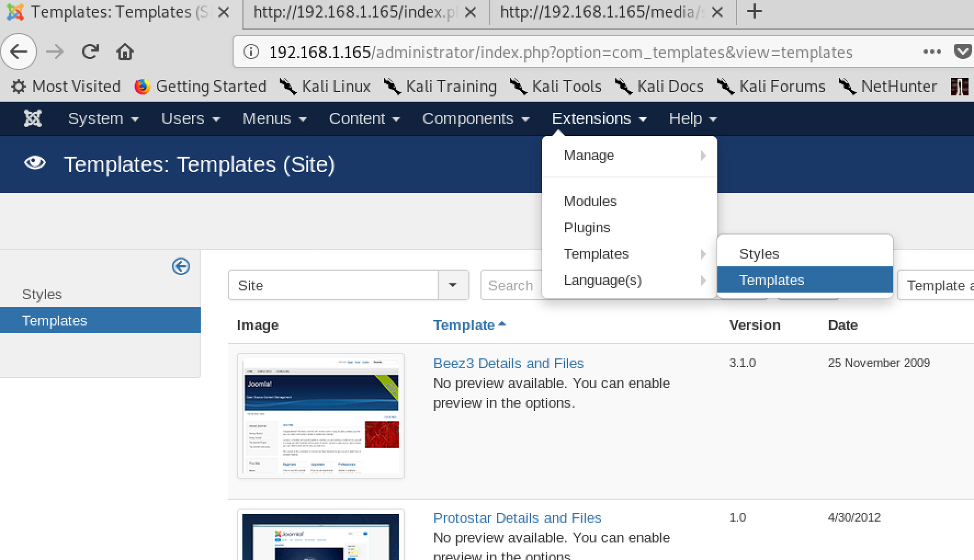Viewport: 974px width, 560px height.
Task: Open Protostar Details and Files link
Action: click(x=517, y=518)
